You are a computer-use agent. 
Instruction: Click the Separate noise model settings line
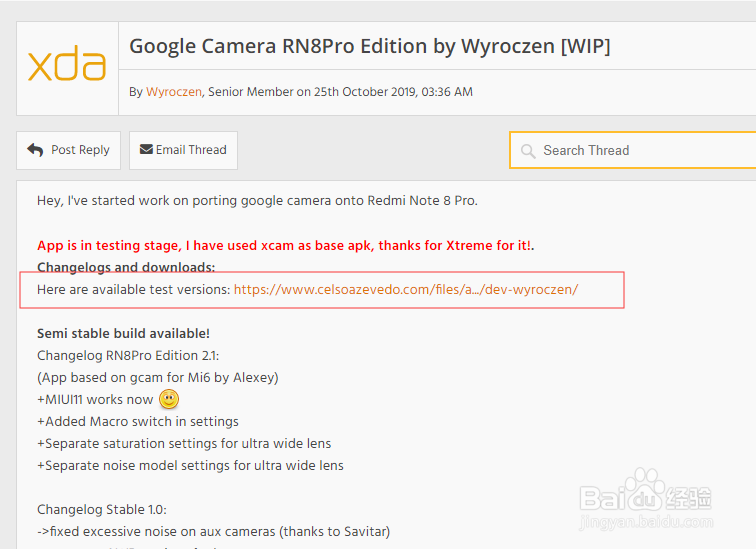(x=190, y=466)
